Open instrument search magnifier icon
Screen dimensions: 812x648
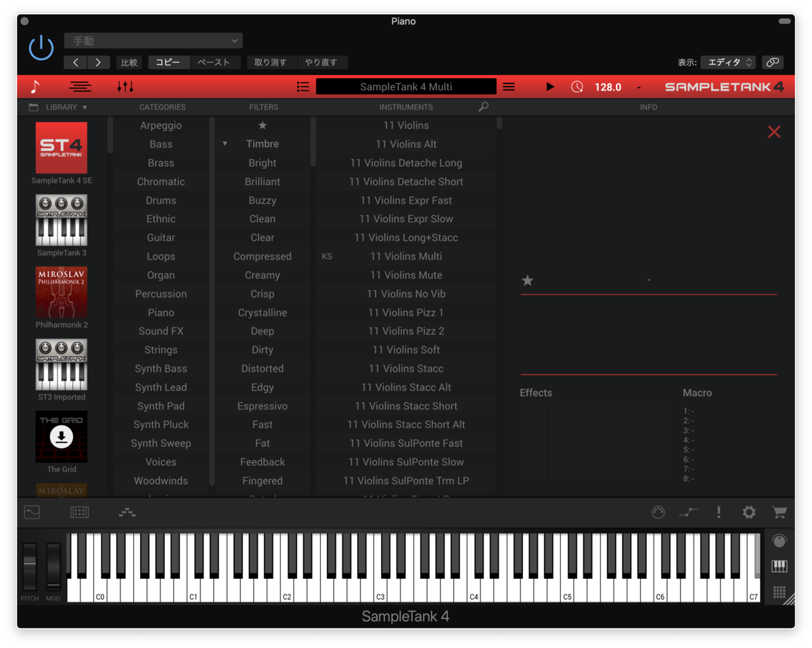click(x=483, y=107)
